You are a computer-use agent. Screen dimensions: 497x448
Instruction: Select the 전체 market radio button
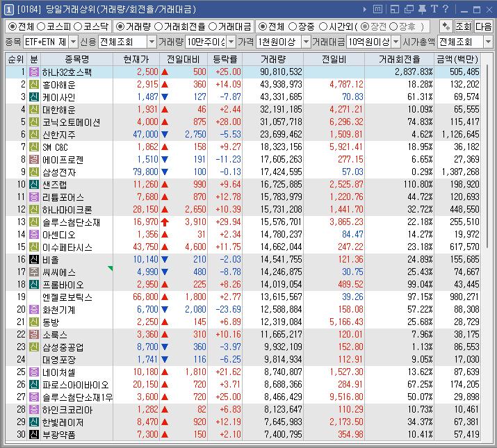(x=13, y=26)
